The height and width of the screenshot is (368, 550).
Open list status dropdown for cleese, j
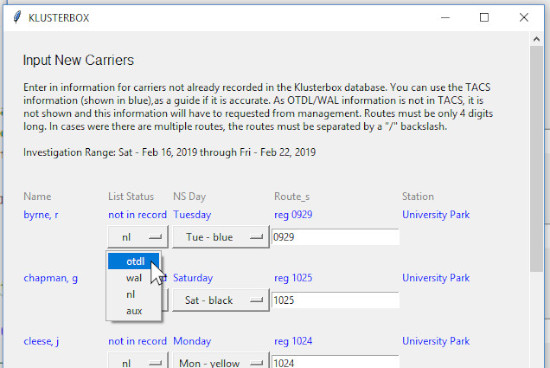(x=138, y=360)
